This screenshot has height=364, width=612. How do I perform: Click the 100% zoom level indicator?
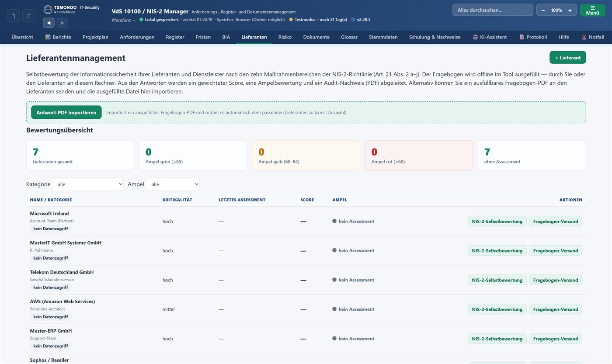pos(556,10)
